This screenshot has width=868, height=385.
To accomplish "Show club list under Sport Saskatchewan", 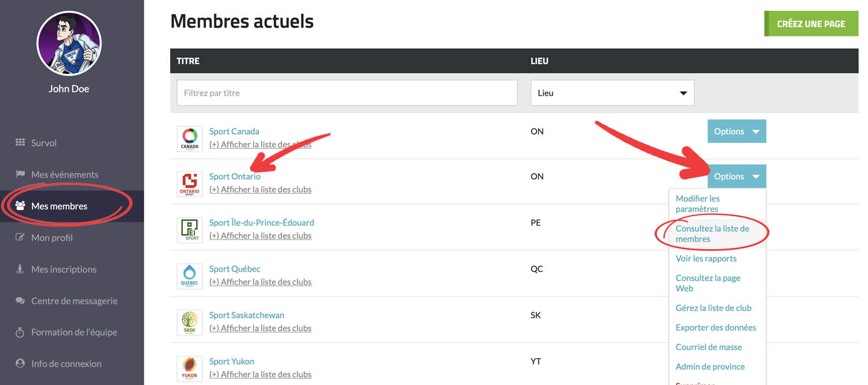I will (x=260, y=328).
